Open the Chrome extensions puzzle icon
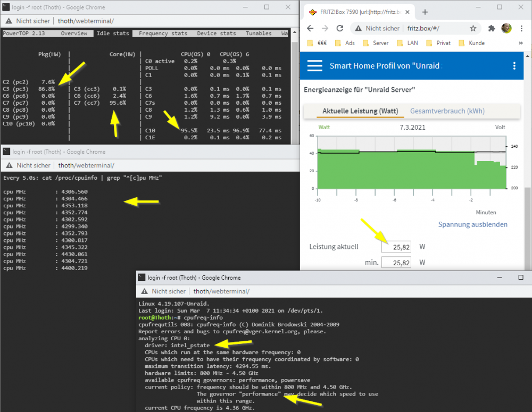Viewport: 532px width, 412px height. [x=491, y=29]
